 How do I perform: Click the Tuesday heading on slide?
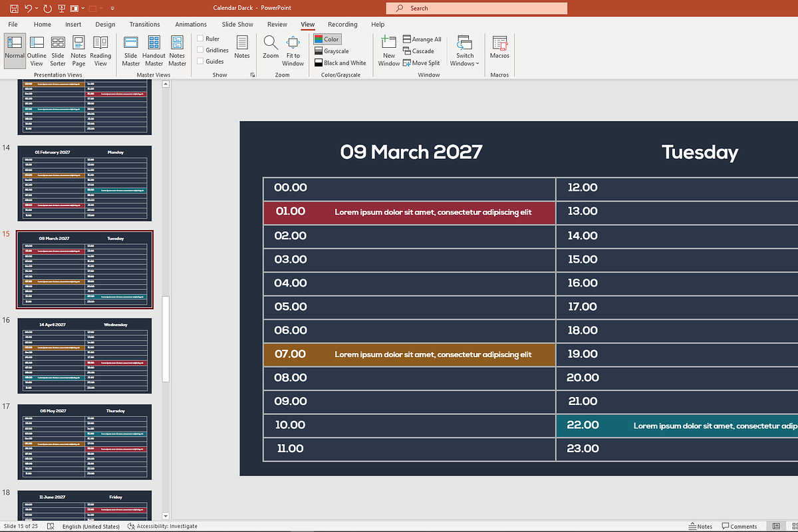point(700,152)
